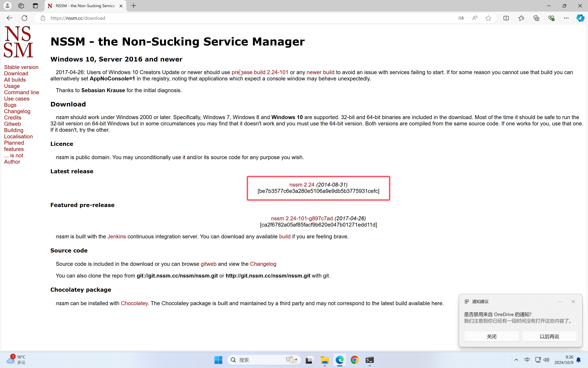Open Credits sidebar link
588x368 pixels.
tap(13, 118)
